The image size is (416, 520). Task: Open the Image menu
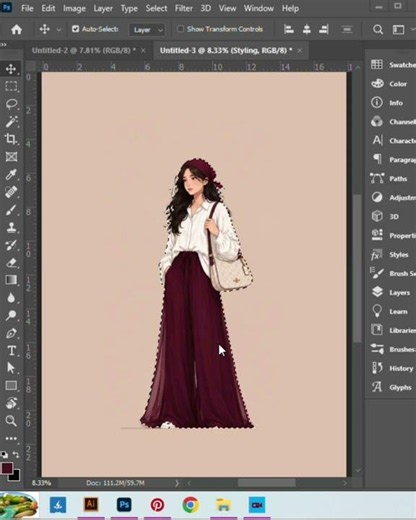pyautogui.click(x=74, y=8)
